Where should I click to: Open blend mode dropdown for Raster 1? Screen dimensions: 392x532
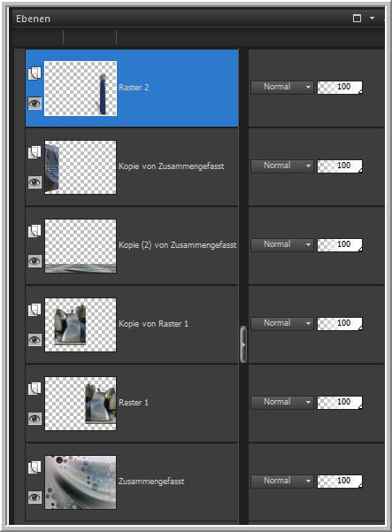(x=281, y=402)
